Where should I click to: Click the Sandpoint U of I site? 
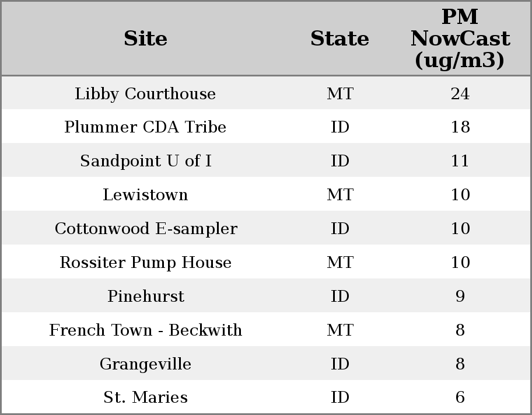[x=145, y=161]
